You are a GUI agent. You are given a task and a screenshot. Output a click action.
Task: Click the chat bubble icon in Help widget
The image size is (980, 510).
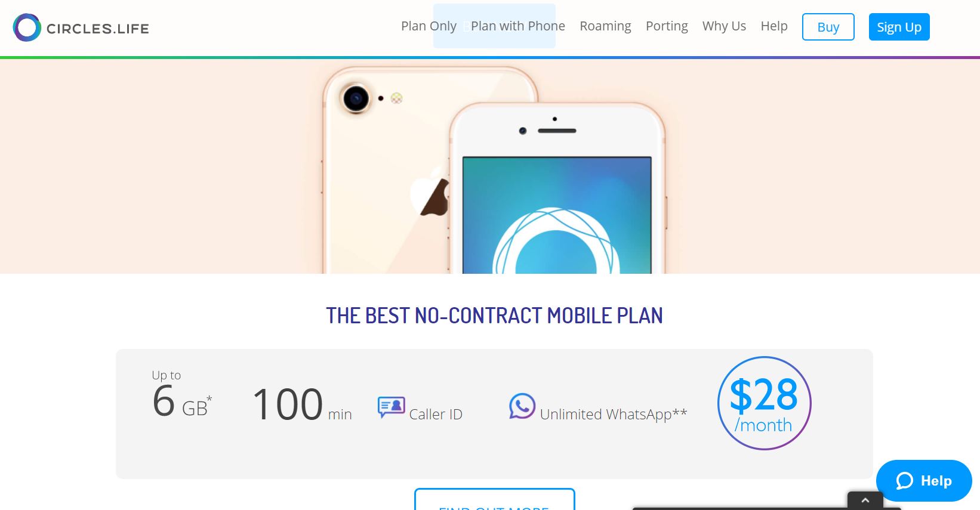[905, 481]
